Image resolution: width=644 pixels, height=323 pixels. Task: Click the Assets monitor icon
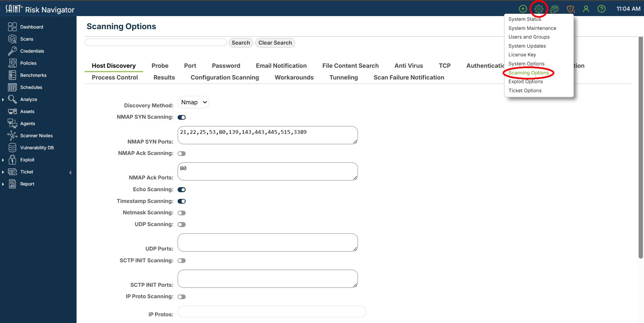click(x=12, y=111)
